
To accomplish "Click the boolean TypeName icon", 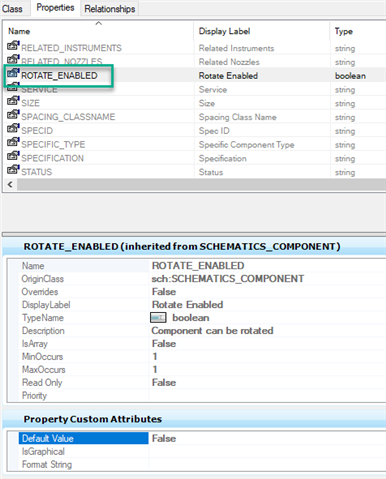I will [158, 318].
